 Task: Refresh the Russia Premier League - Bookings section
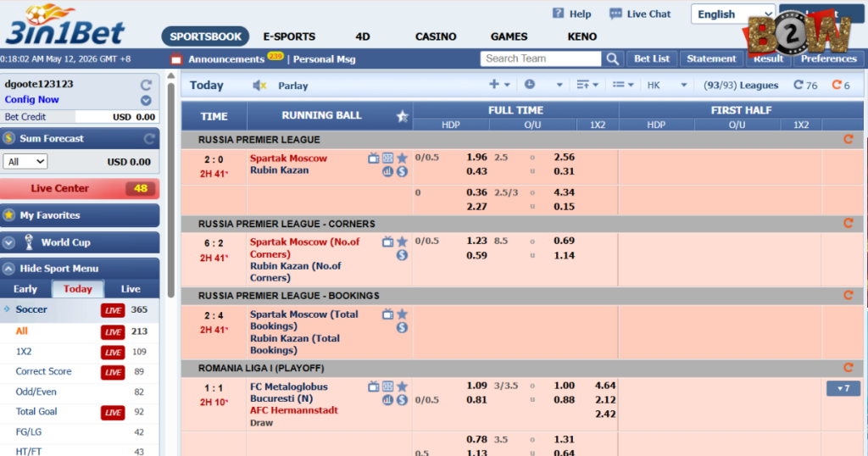848,296
